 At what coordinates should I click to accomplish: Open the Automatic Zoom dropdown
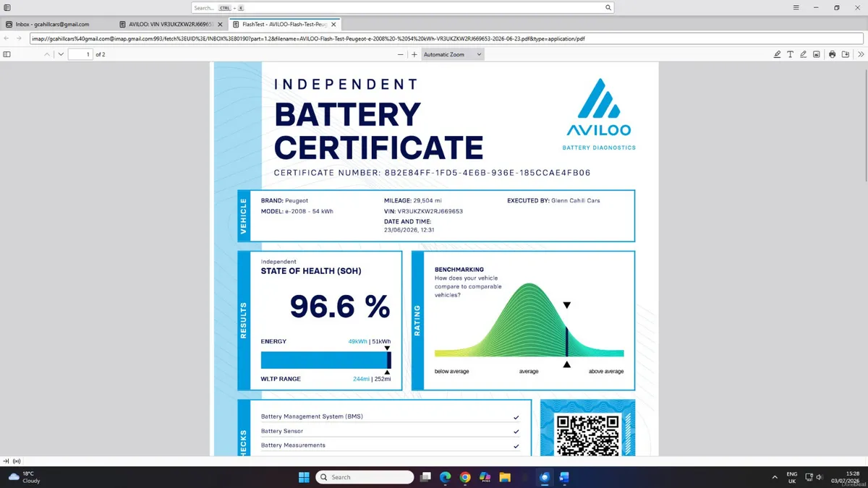click(x=452, y=54)
